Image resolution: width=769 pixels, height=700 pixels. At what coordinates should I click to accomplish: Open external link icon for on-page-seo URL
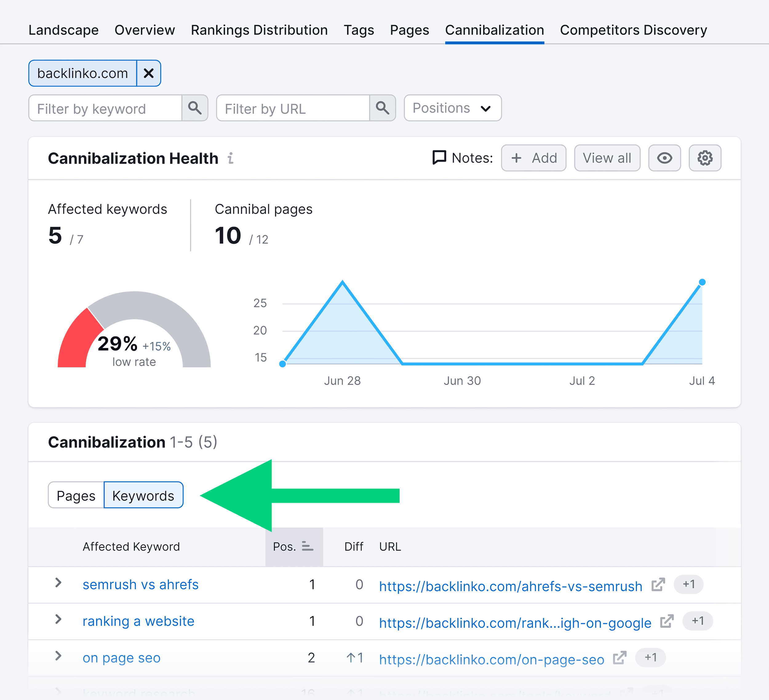(x=620, y=658)
